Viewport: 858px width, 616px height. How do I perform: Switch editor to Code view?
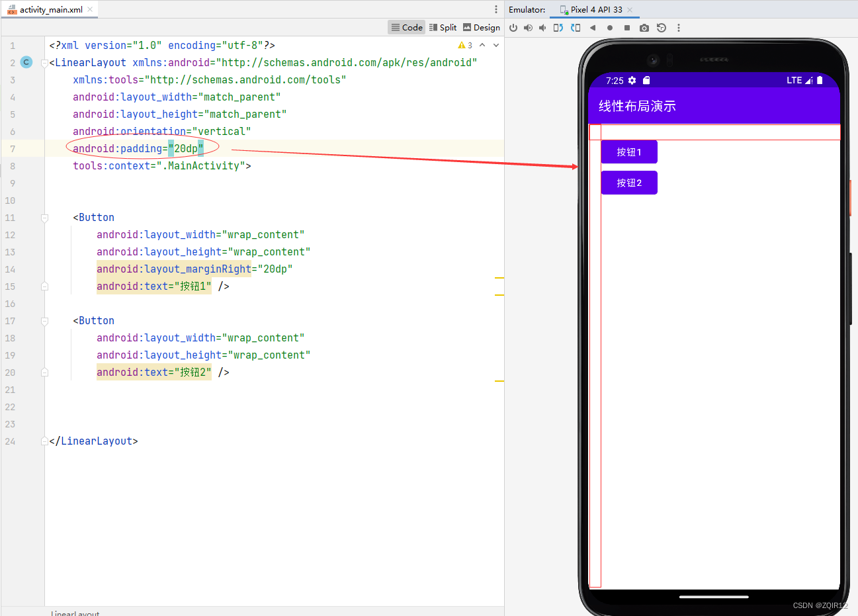coord(407,27)
